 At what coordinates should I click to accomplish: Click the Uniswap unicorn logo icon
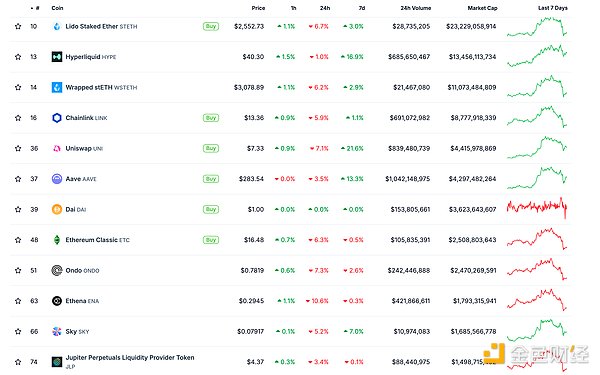(x=57, y=148)
